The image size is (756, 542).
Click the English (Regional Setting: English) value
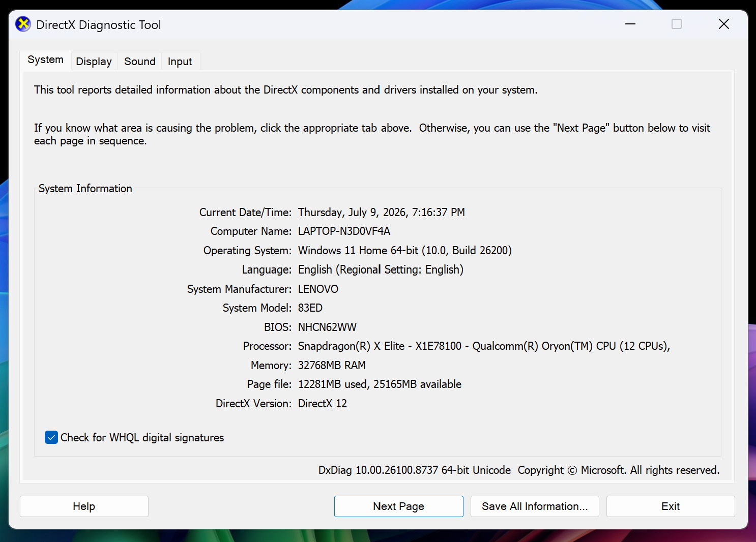[381, 269]
